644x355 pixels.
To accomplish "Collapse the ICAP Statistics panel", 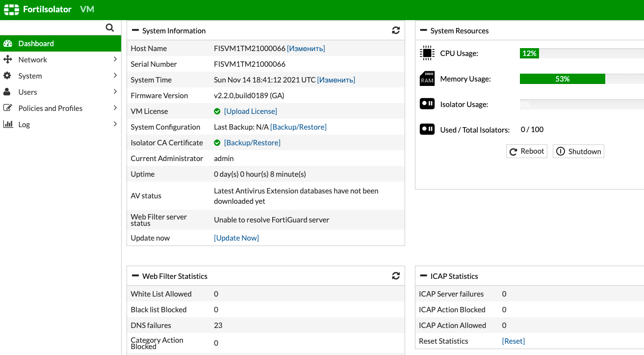I will coord(424,276).
